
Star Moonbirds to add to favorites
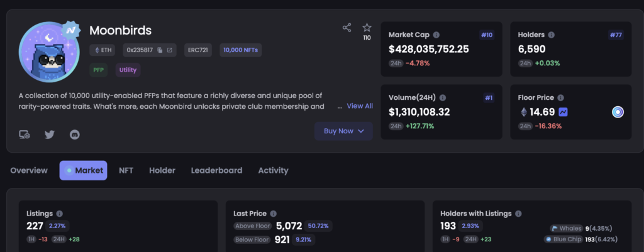coord(367,28)
